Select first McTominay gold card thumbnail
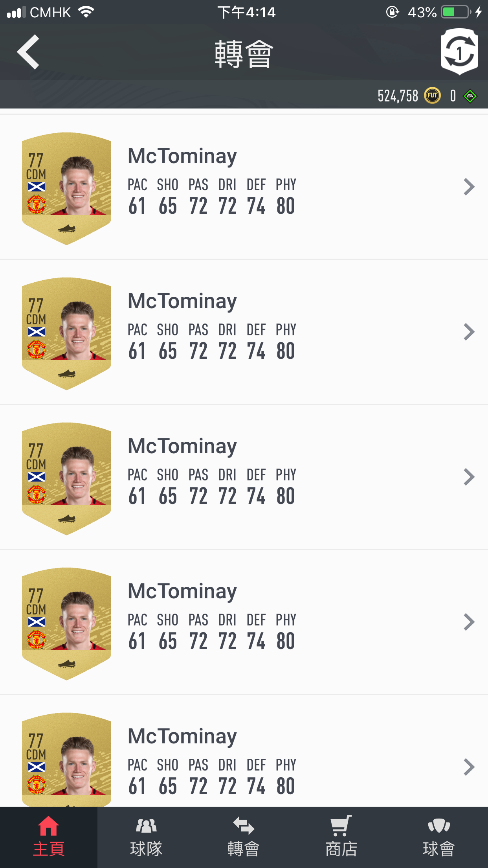The width and height of the screenshot is (488, 868). (x=66, y=189)
